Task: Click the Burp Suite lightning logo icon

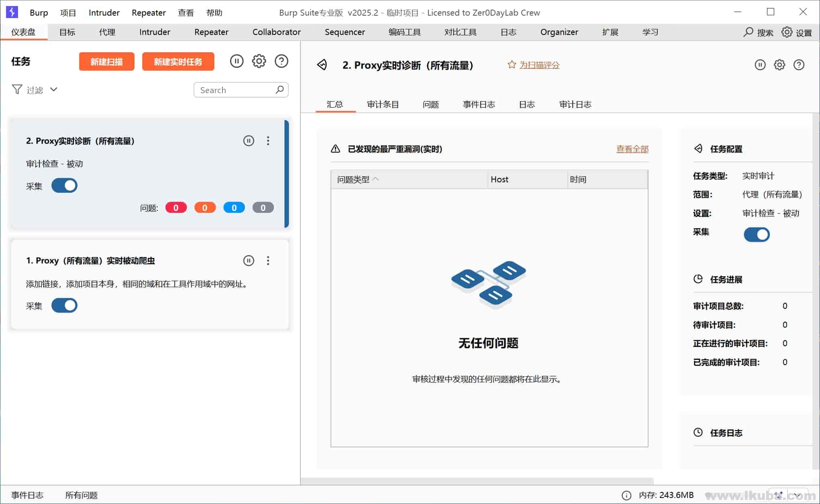Action: point(12,12)
